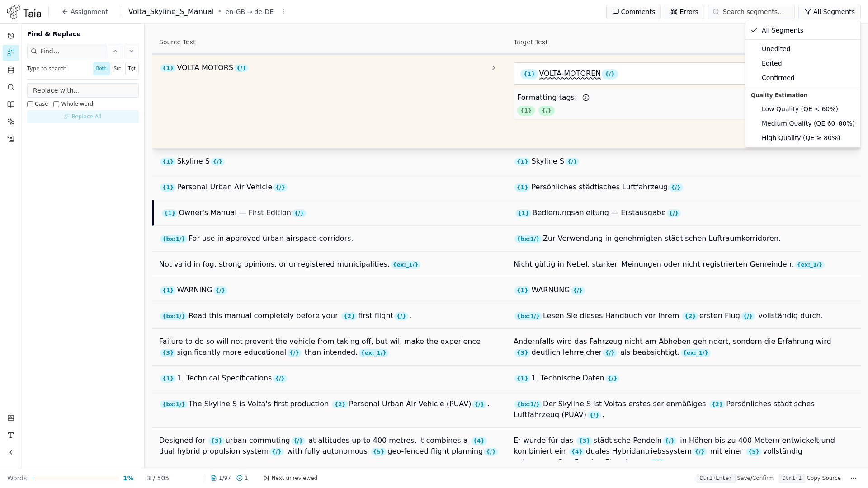Go to next search match arrow
Viewport: 868px width, 488px height.
point(132,51)
